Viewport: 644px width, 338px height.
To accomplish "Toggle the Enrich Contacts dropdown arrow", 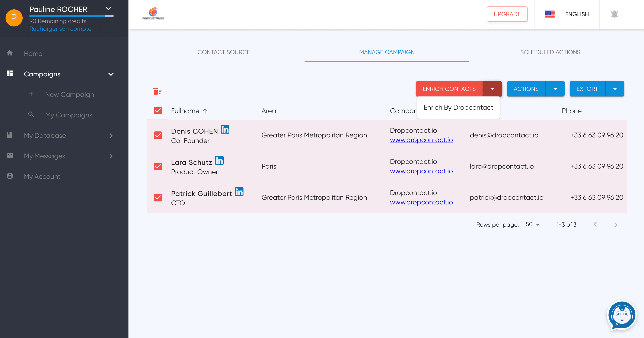I will pos(492,89).
